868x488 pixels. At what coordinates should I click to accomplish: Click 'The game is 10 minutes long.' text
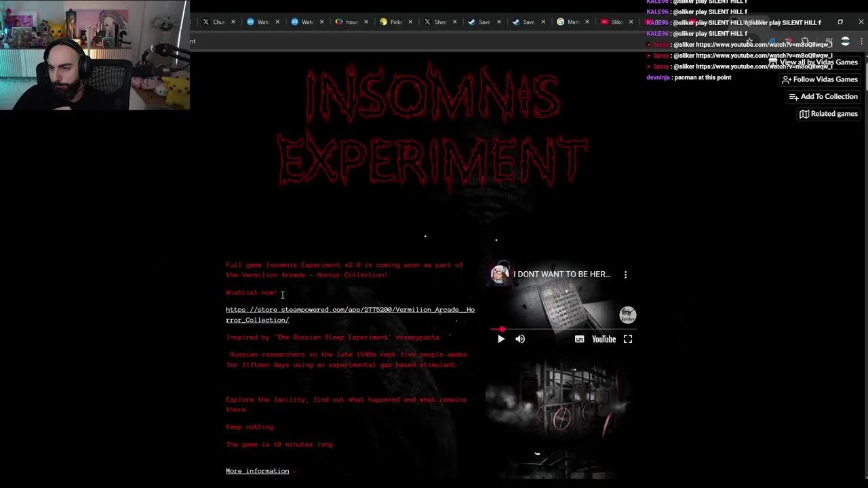point(280,445)
